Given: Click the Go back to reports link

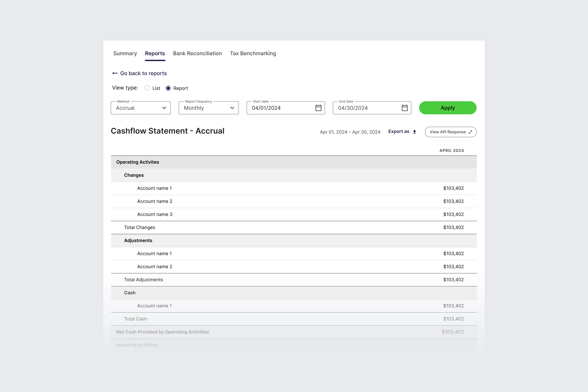Looking at the screenshot, I should [143, 73].
